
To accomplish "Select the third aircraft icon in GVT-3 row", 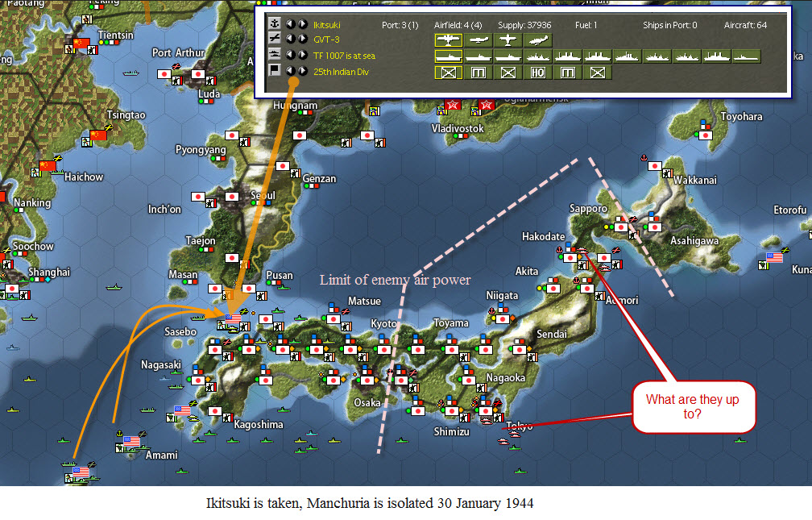I will [x=508, y=40].
